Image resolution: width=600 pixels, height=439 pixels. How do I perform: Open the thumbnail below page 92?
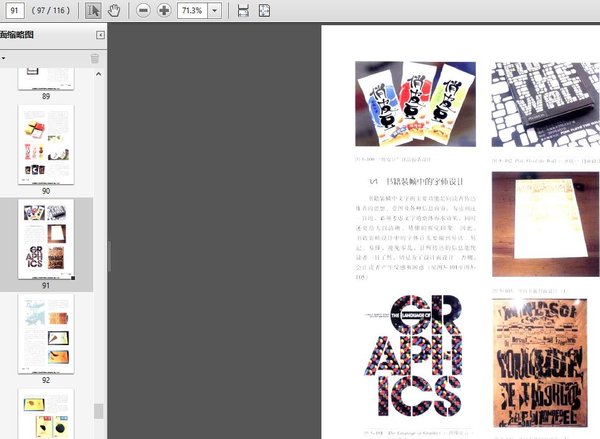(46, 414)
